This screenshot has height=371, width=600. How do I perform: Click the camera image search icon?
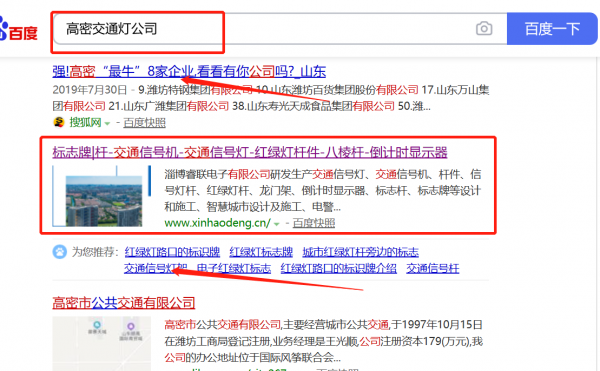484,29
